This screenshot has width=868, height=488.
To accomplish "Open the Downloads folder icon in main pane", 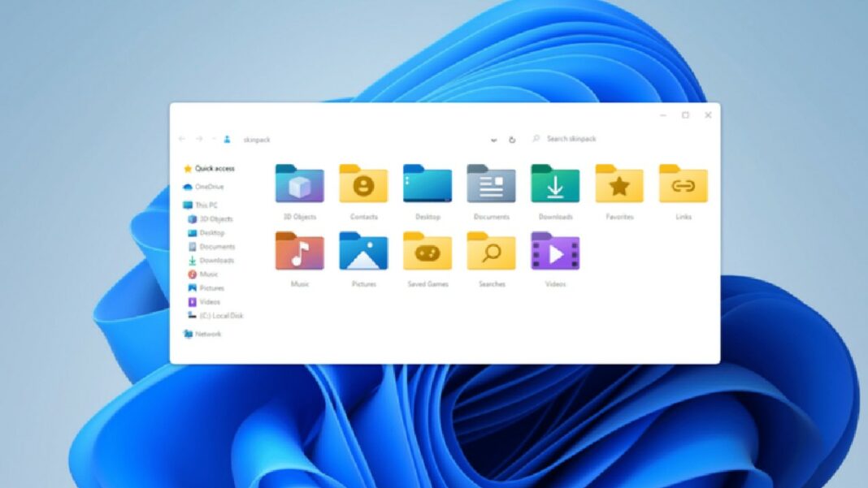I will coord(555,184).
